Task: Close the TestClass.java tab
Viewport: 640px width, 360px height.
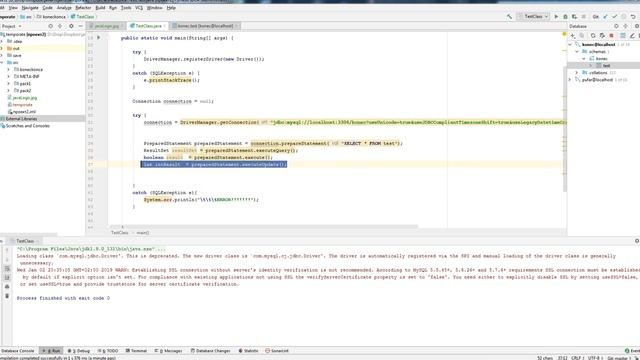Action: [x=164, y=26]
